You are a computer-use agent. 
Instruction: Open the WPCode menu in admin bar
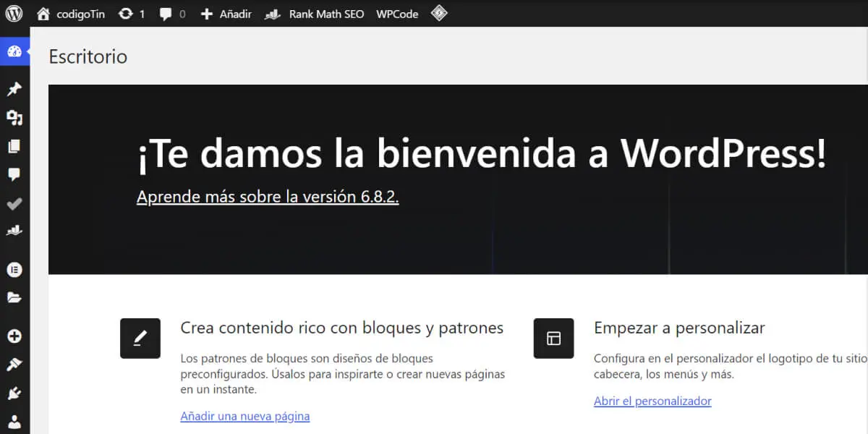tap(396, 13)
